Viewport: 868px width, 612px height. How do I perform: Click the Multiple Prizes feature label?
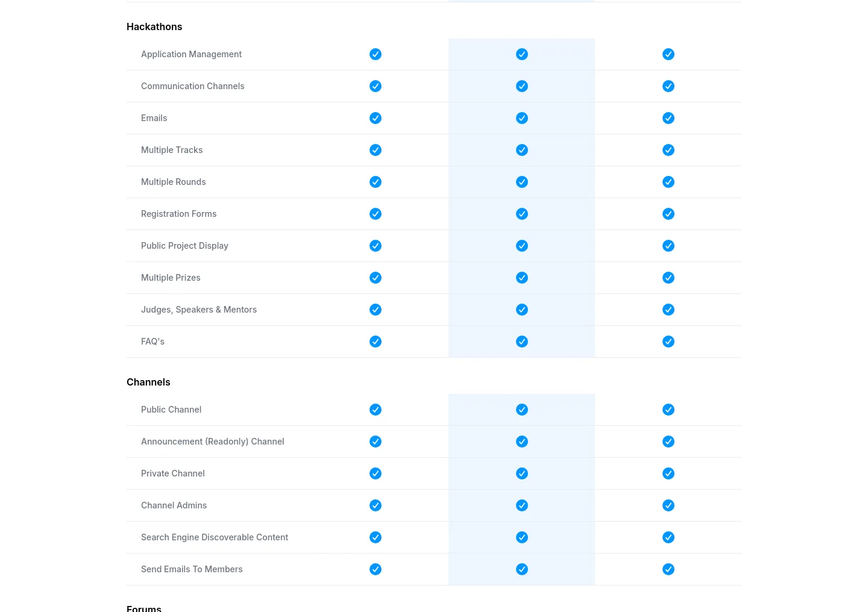[171, 278]
